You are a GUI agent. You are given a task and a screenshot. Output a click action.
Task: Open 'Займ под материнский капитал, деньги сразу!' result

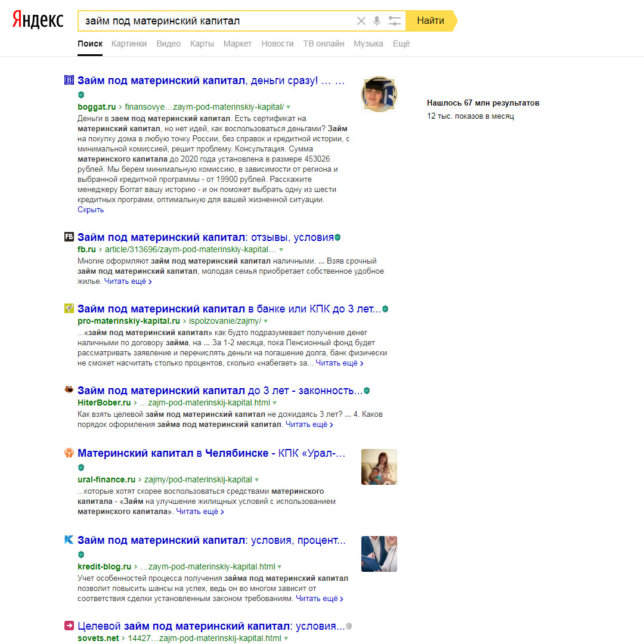coord(210,80)
